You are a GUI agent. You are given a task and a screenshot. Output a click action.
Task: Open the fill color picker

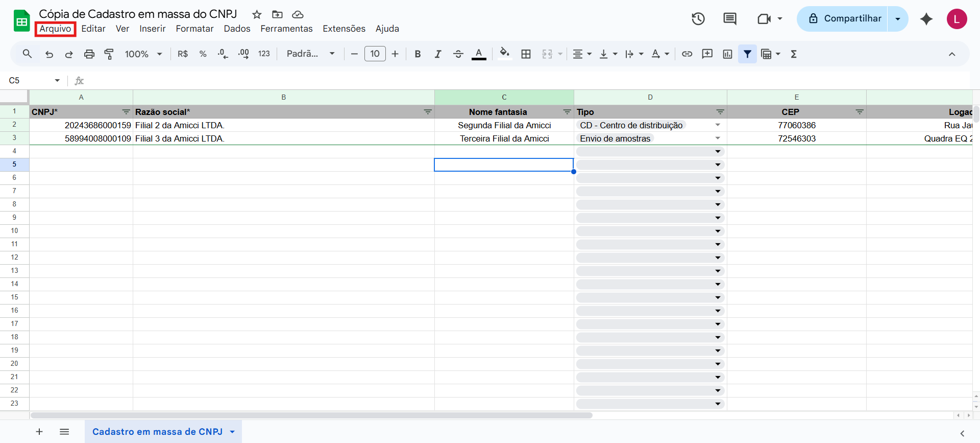pyautogui.click(x=504, y=54)
